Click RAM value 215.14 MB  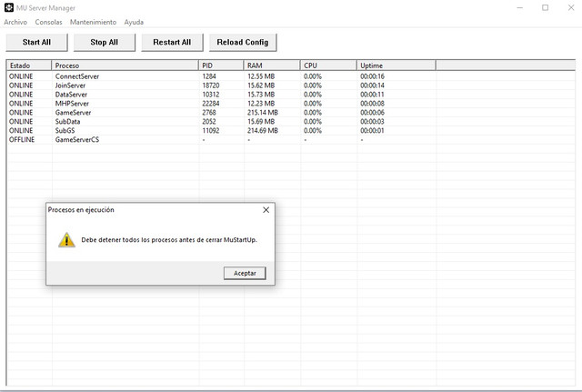263,113
